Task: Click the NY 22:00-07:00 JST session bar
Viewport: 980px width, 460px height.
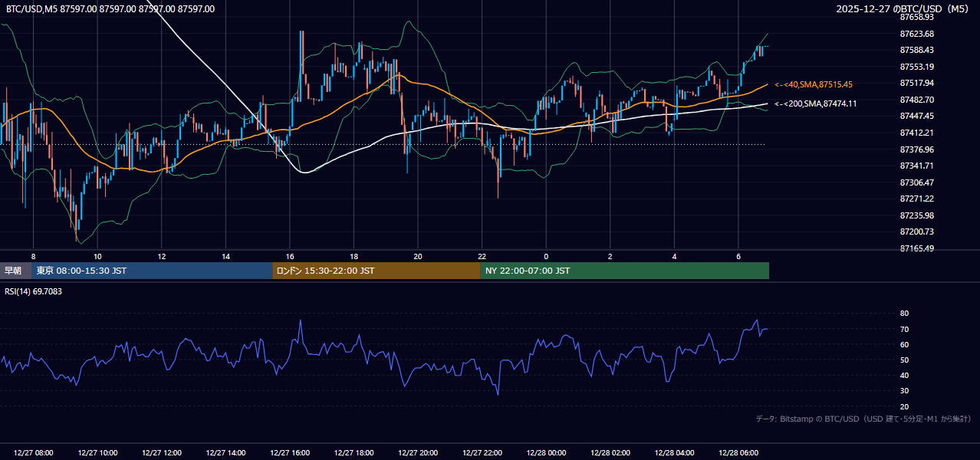Action: (x=625, y=271)
